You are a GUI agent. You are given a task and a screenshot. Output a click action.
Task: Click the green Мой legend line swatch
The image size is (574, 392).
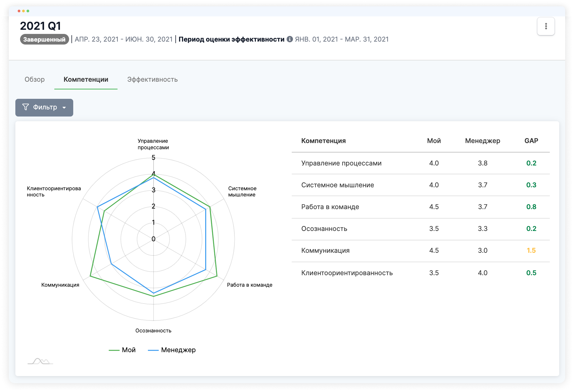[114, 350]
